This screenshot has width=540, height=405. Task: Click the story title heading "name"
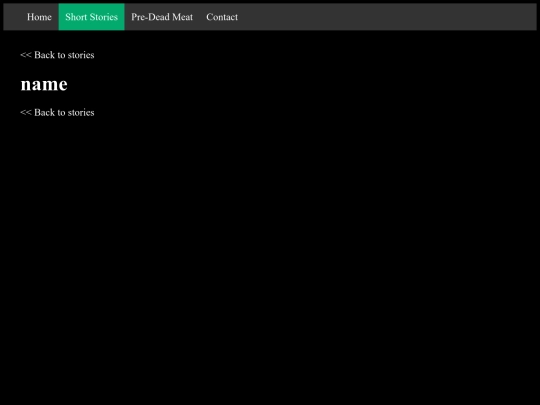coord(44,84)
